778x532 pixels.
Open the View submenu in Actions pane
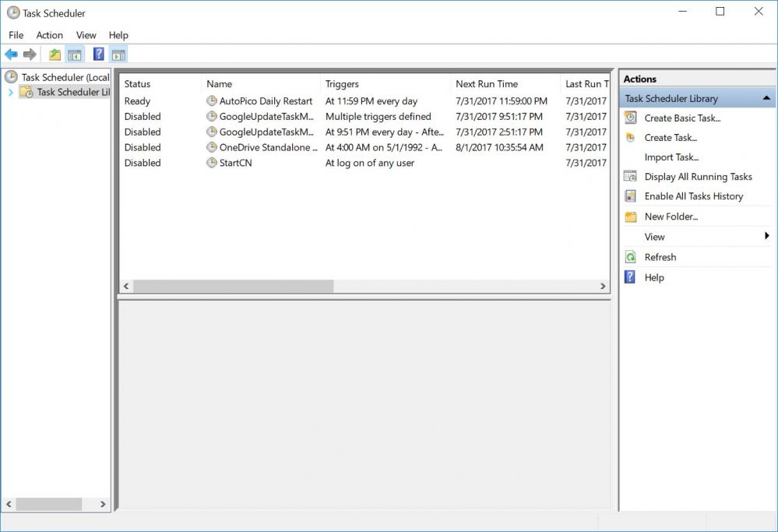pos(655,236)
